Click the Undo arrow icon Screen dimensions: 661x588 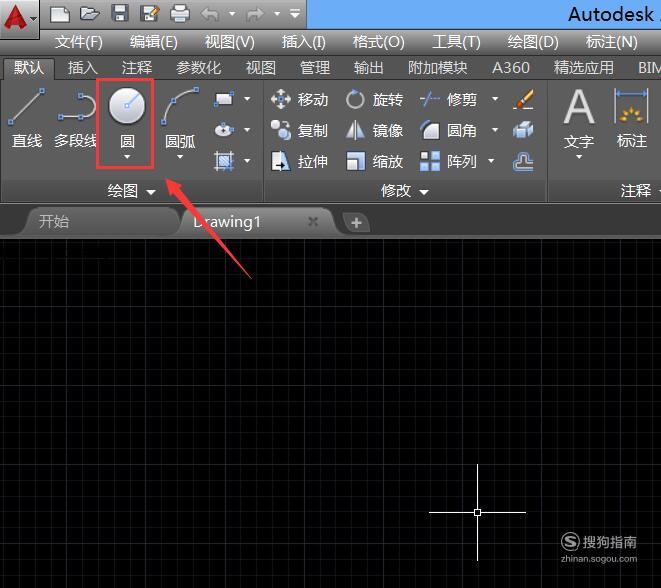click(210, 14)
